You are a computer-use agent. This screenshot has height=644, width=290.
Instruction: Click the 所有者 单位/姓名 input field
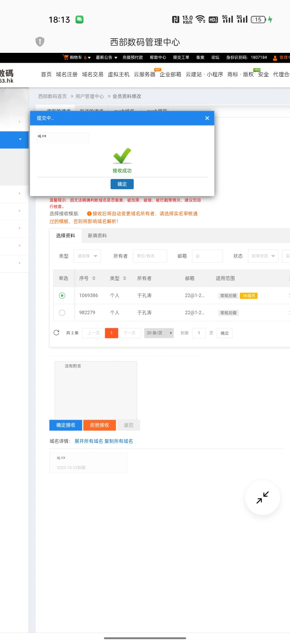[x=150, y=256]
